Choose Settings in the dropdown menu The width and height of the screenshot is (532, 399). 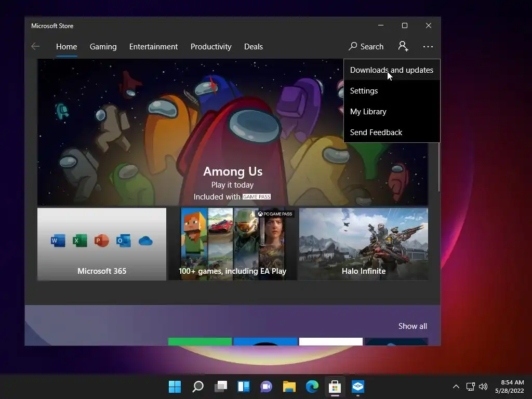(x=392, y=90)
